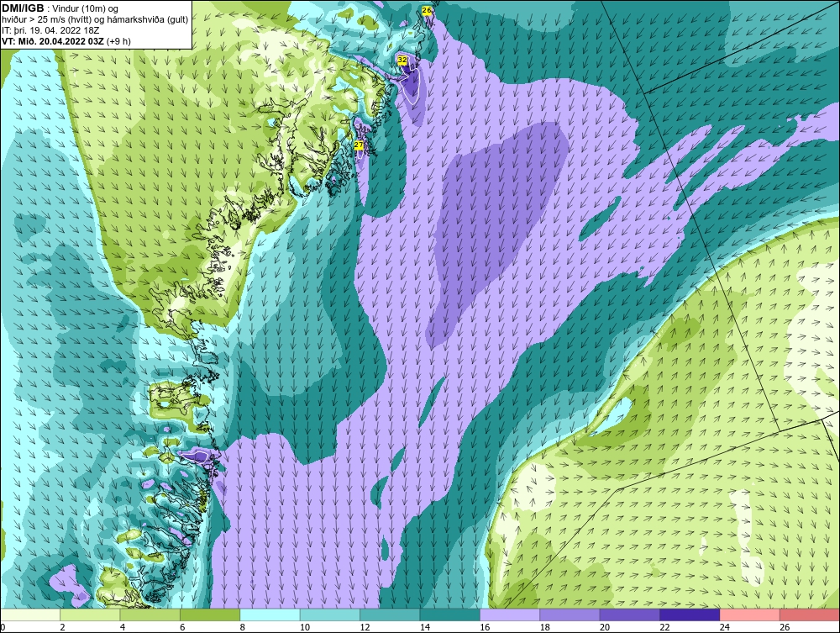Click the legend scale value 14
Screen dimensions: 840x633
click(x=425, y=627)
